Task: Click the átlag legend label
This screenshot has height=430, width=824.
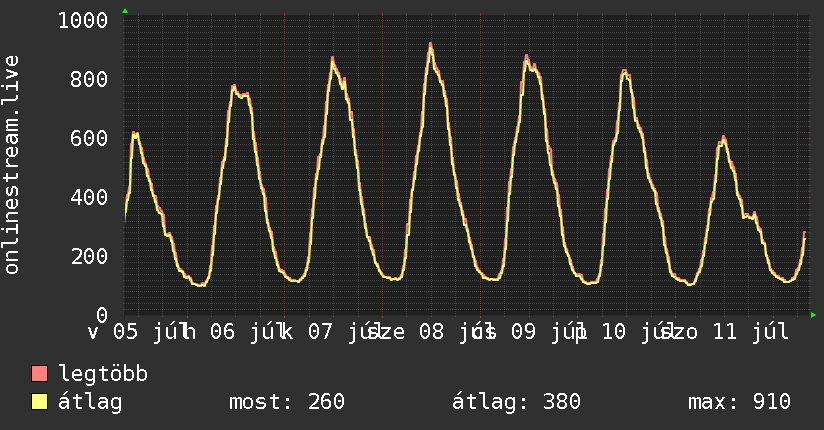Action: click(90, 402)
